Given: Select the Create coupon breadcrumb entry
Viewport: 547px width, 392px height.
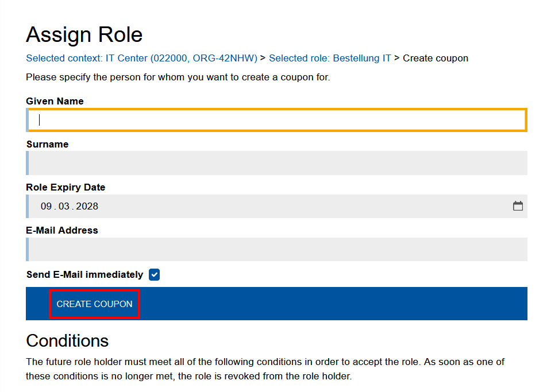Looking at the screenshot, I should [x=435, y=58].
